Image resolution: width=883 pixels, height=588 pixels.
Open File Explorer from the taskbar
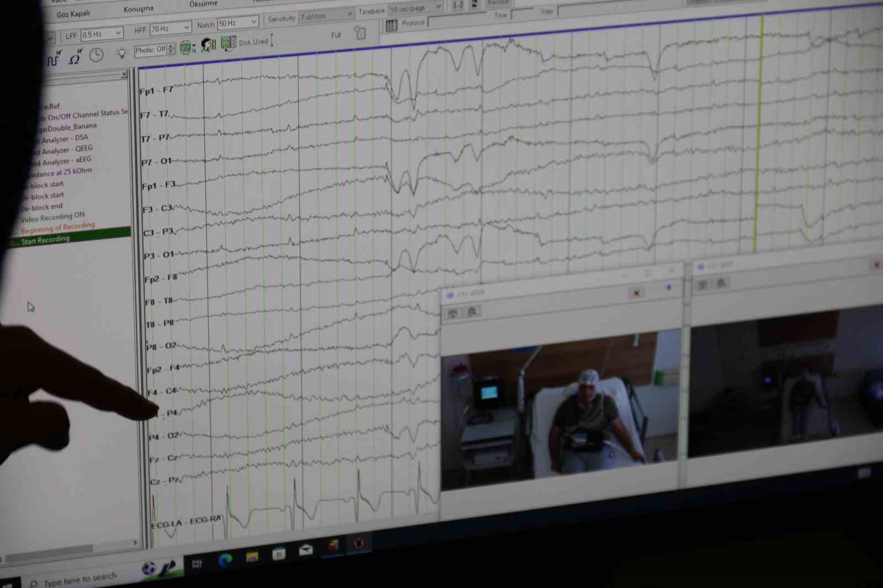click(252, 557)
